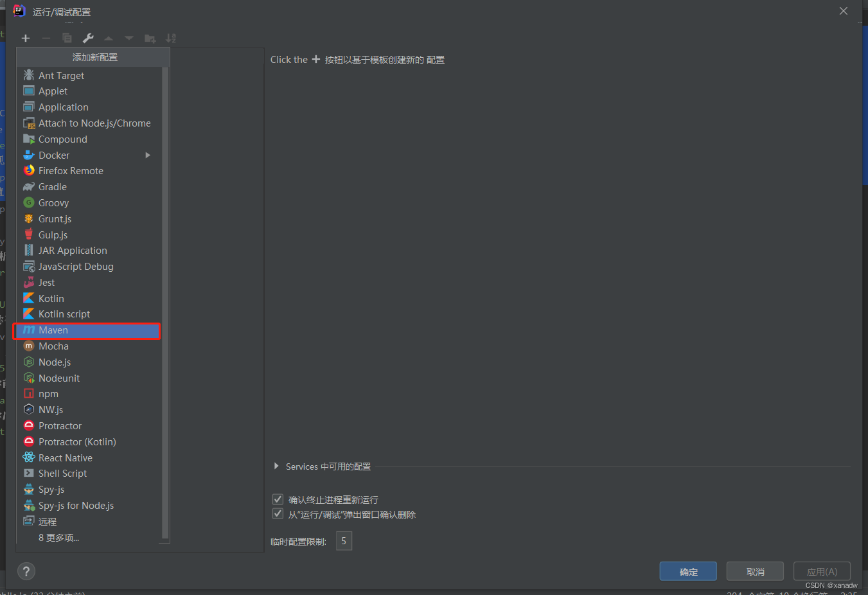868x595 pixels.
Task: Click the 临时配置限制 input field
Action: tap(344, 541)
